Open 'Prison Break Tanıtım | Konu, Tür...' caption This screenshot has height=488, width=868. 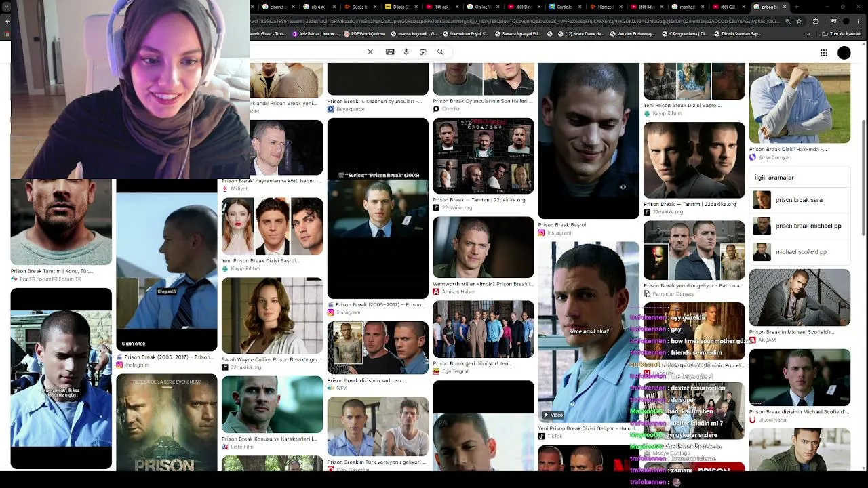tap(52, 271)
